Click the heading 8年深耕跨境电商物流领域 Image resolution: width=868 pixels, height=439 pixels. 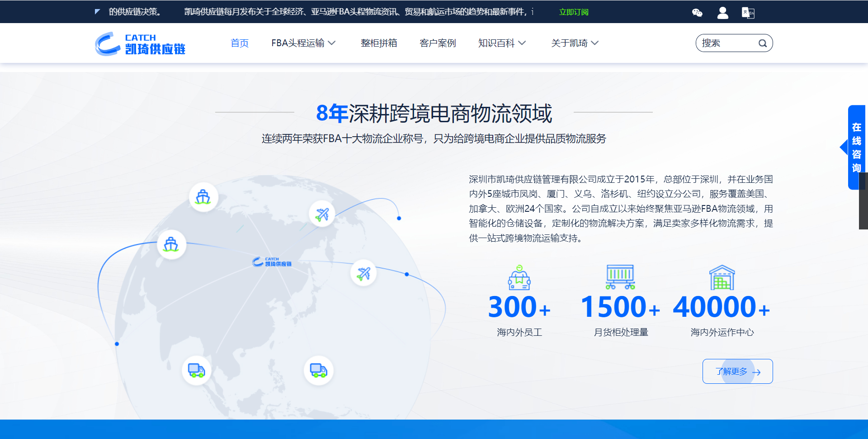pos(434,113)
